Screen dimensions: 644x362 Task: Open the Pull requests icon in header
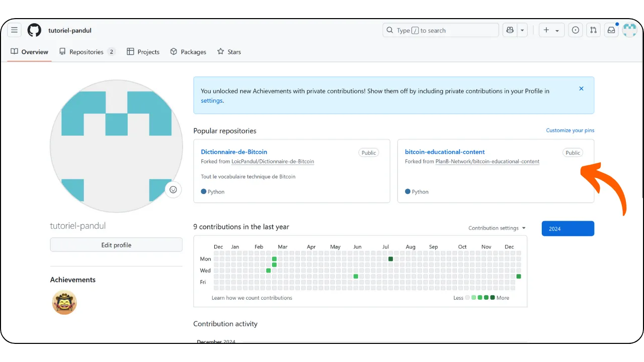click(x=594, y=30)
